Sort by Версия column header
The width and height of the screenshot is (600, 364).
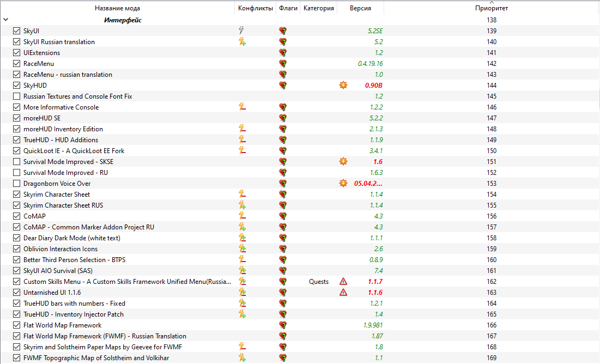click(360, 8)
